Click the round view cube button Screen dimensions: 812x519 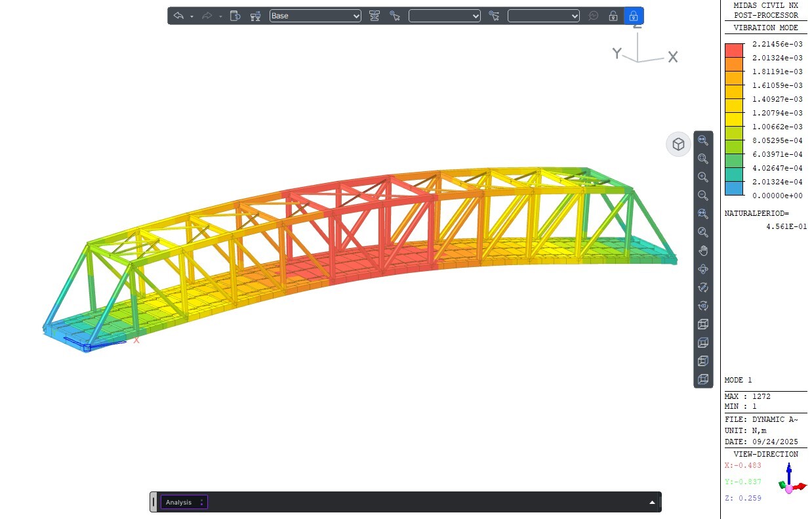[x=679, y=144]
